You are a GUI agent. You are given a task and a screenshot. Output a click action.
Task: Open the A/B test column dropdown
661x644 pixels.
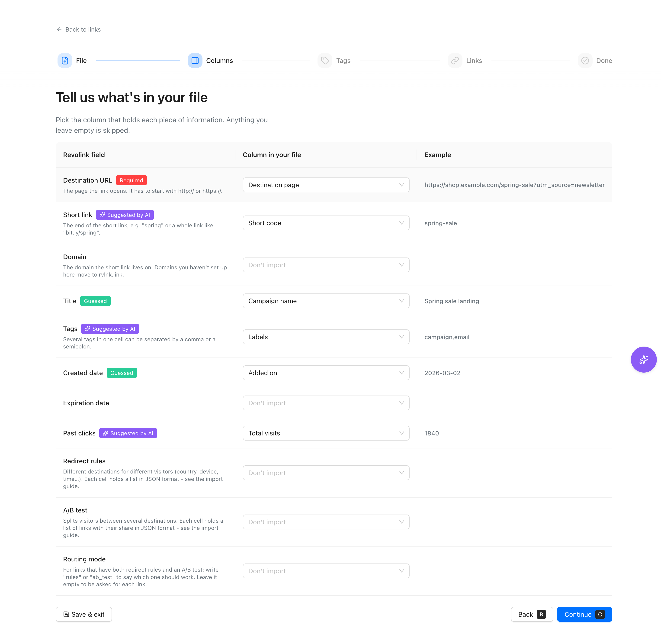(x=326, y=522)
